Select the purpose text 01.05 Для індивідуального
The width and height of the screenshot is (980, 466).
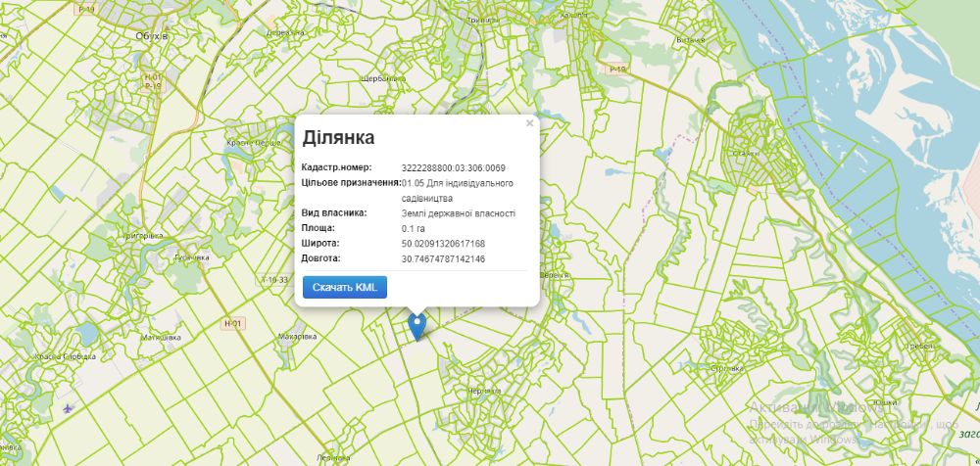pyautogui.click(x=458, y=183)
